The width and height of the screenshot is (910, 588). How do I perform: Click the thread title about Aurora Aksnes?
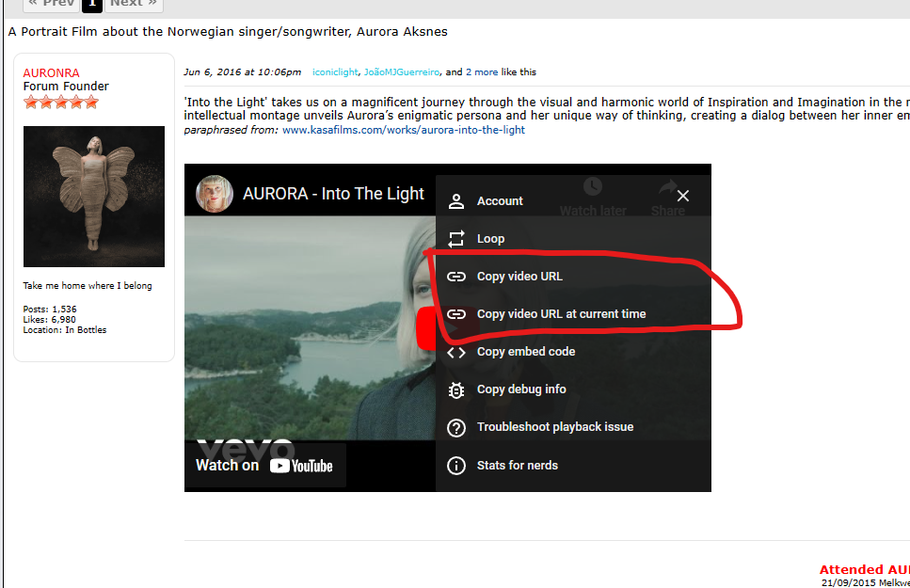[x=228, y=32]
